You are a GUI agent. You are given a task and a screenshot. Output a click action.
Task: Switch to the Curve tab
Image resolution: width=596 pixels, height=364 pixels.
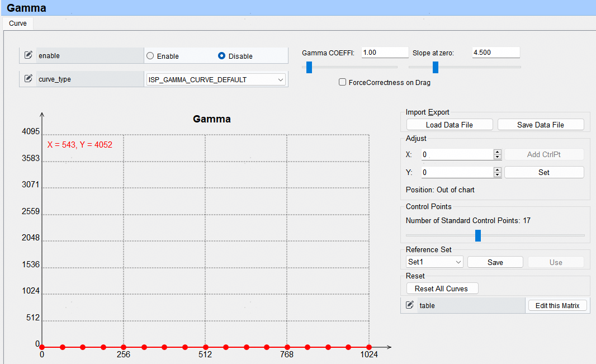click(x=18, y=23)
